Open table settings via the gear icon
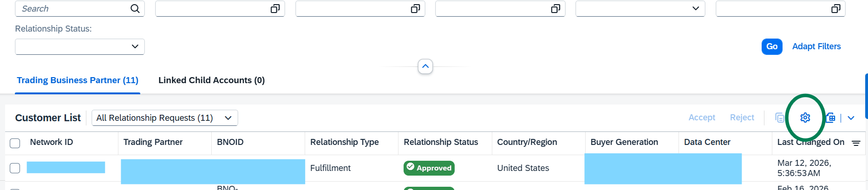This screenshot has width=868, height=190. coord(805,118)
